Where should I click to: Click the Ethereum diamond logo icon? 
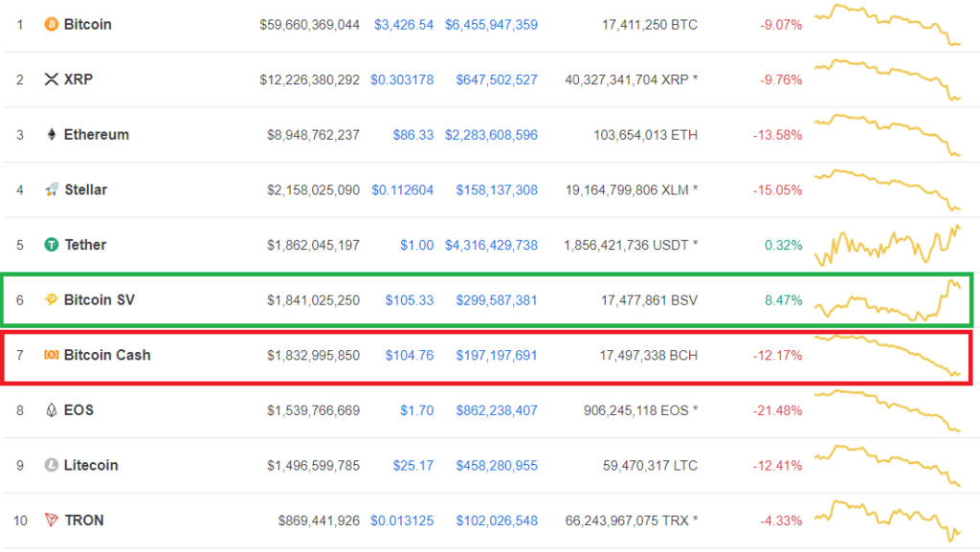(x=52, y=134)
